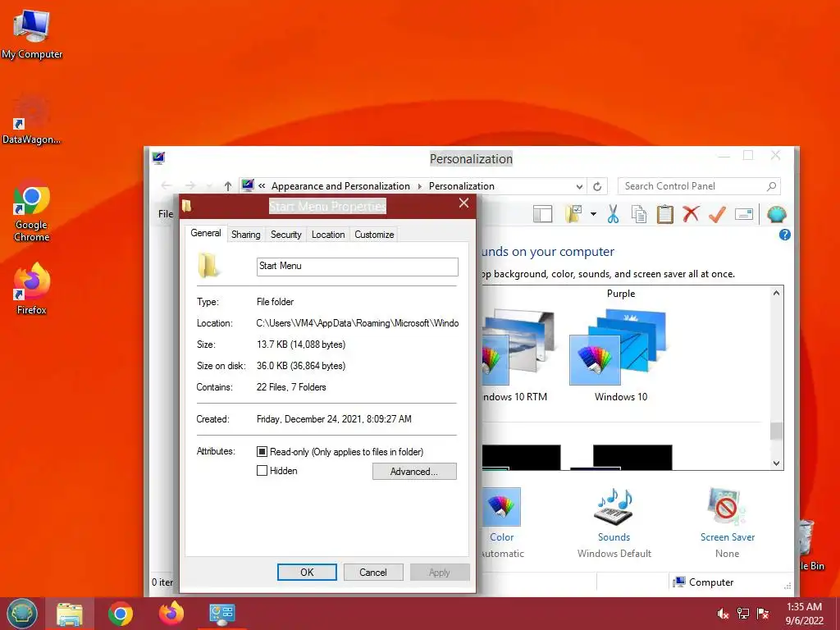Open the Security tab
The width and height of the screenshot is (840, 630).
286,235
